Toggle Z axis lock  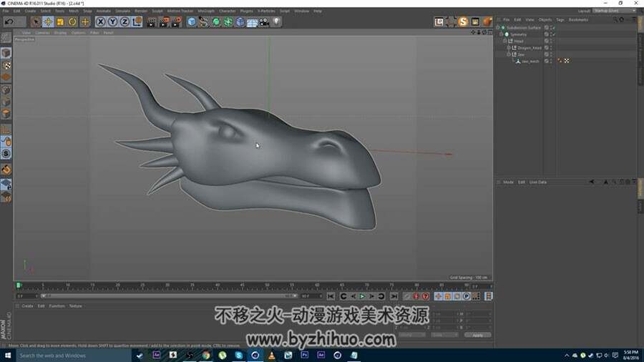point(125,21)
